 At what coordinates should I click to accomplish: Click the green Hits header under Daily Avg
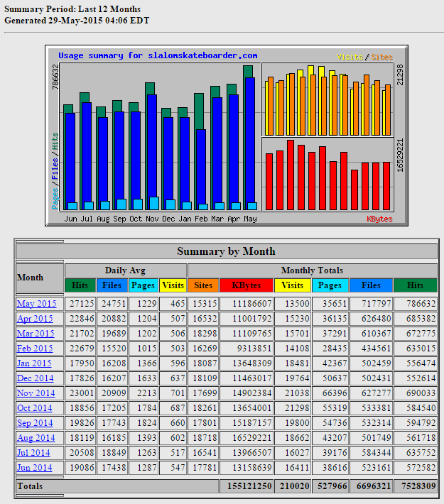click(x=80, y=285)
